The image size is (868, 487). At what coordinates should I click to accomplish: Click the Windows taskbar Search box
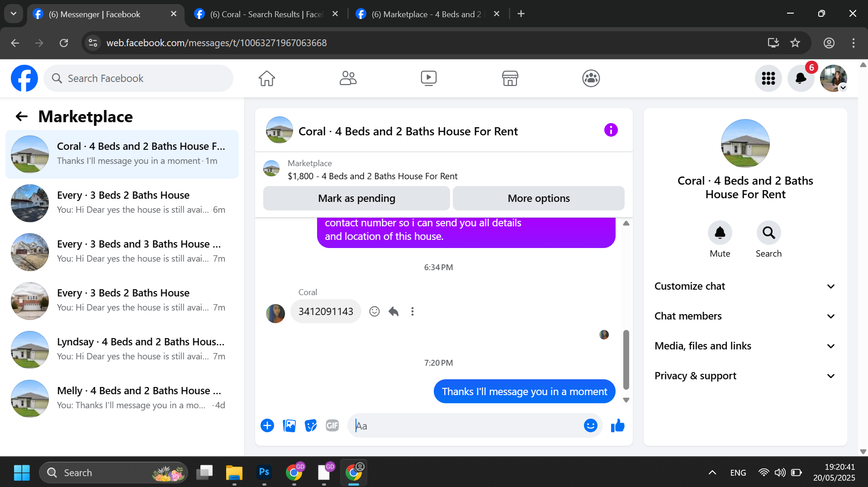[x=114, y=473]
